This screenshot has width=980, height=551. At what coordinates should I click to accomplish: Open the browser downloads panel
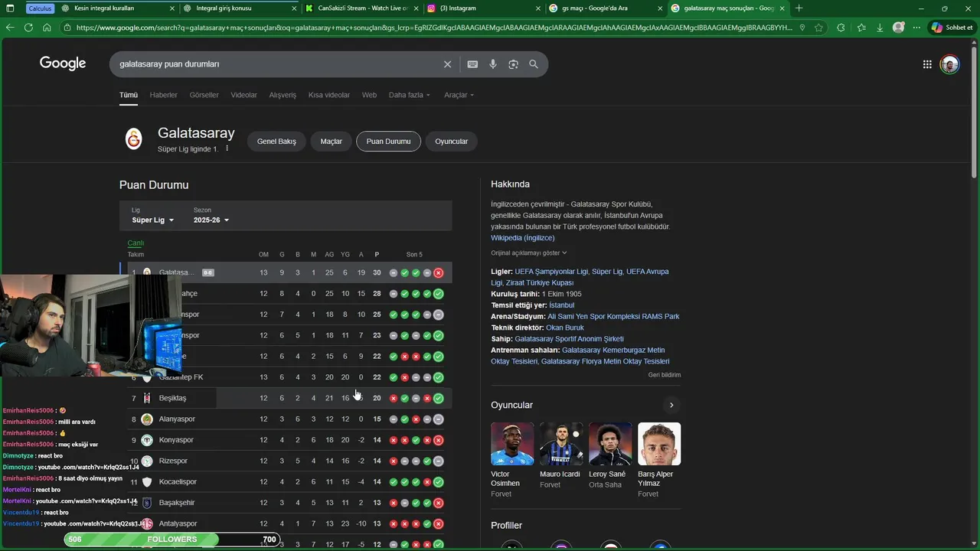(x=880, y=28)
